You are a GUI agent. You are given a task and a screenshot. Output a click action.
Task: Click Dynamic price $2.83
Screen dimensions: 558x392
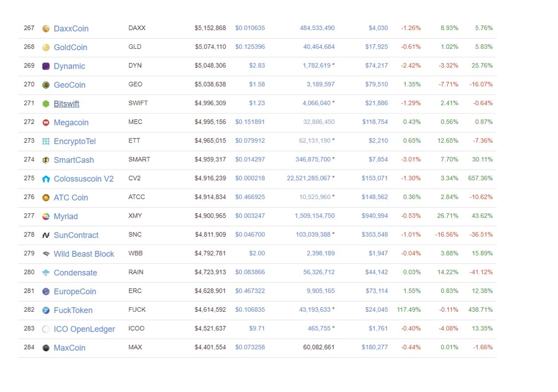[257, 66]
